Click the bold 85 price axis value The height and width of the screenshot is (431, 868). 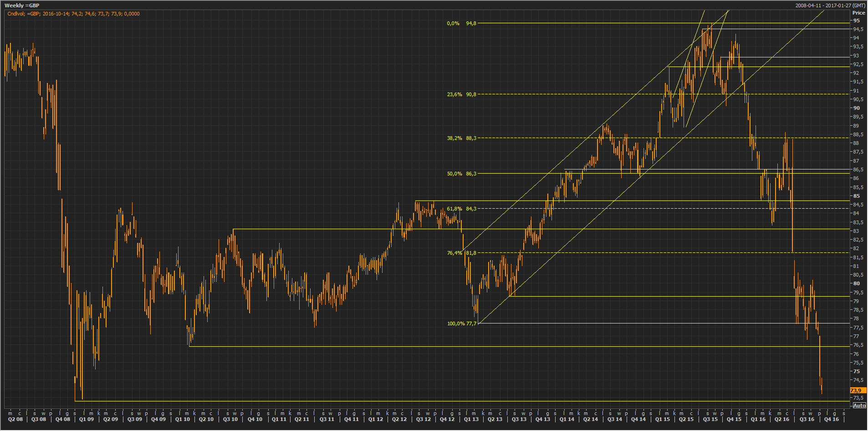coord(857,196)
